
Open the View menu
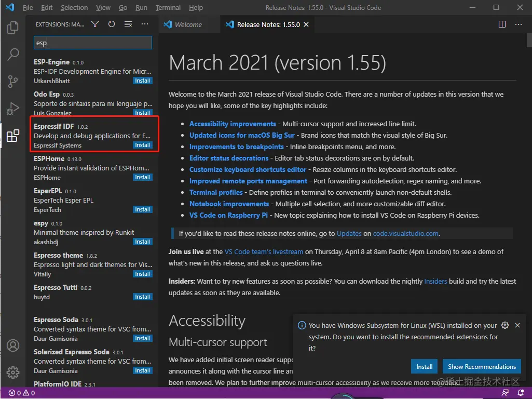(x=103, y=7)
